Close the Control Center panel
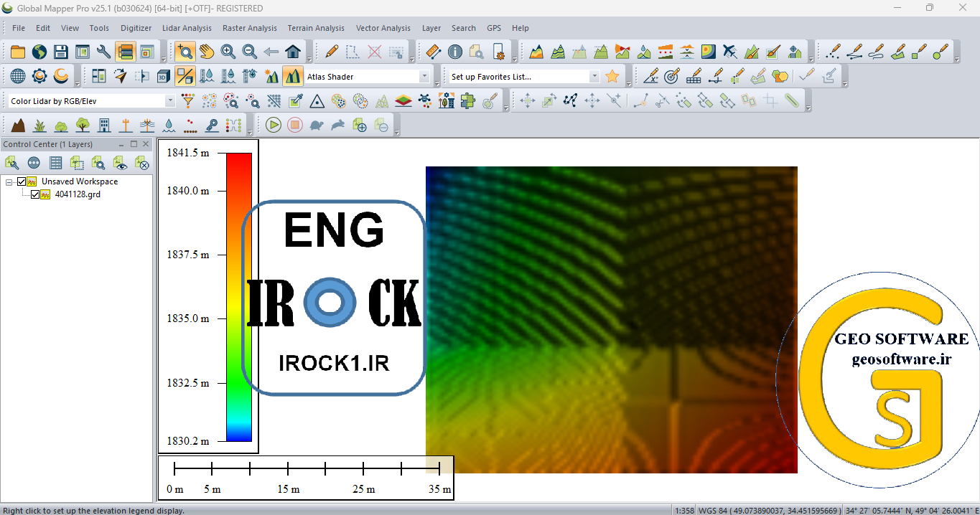Viewport: 980px width, 515px height. (146, 144)
